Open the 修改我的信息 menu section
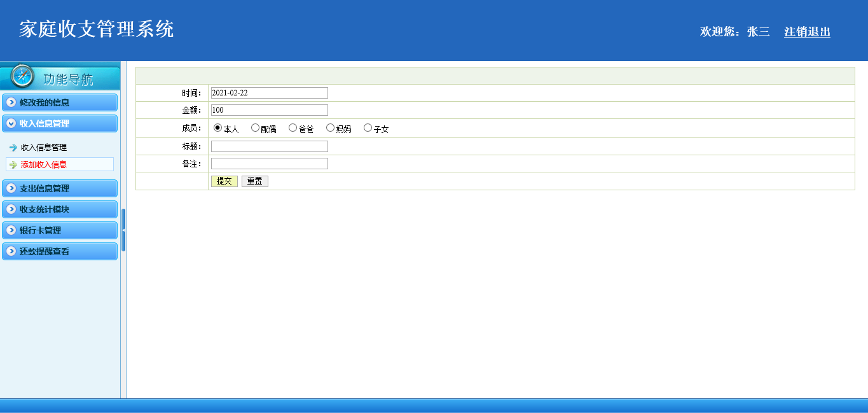Viewport: 868px width, 413px height. [60, 102]
